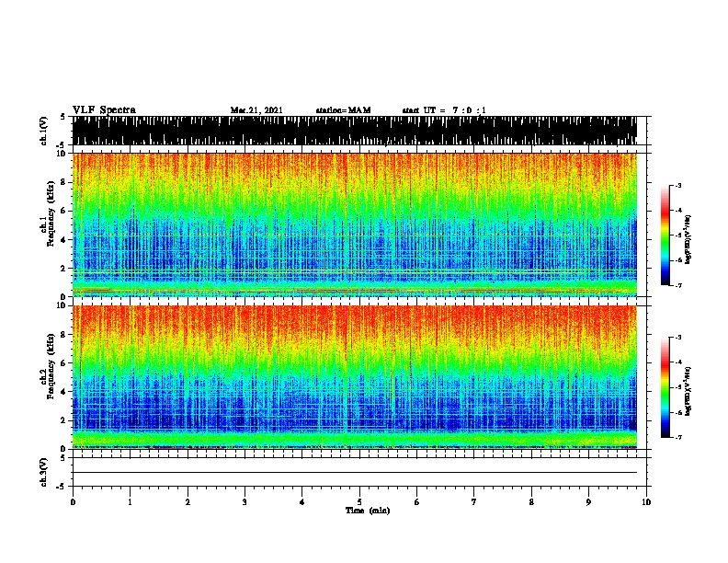Click the ch.2 spectrogram panel
Screen dimensions: 728x563
[355, 377]
